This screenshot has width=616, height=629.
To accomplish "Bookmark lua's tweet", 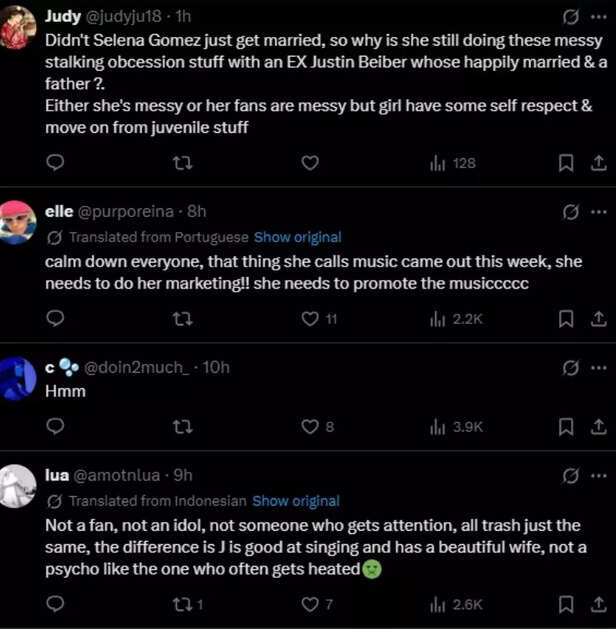I will point(565,604).
